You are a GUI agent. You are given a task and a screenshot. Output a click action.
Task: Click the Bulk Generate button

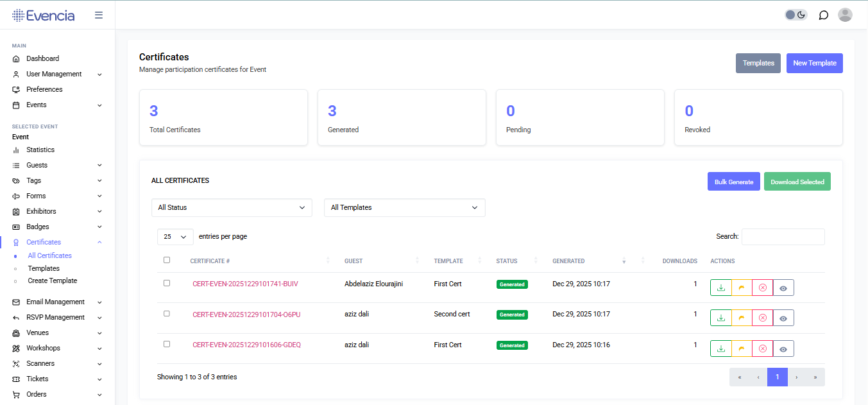tap(733, 181)
